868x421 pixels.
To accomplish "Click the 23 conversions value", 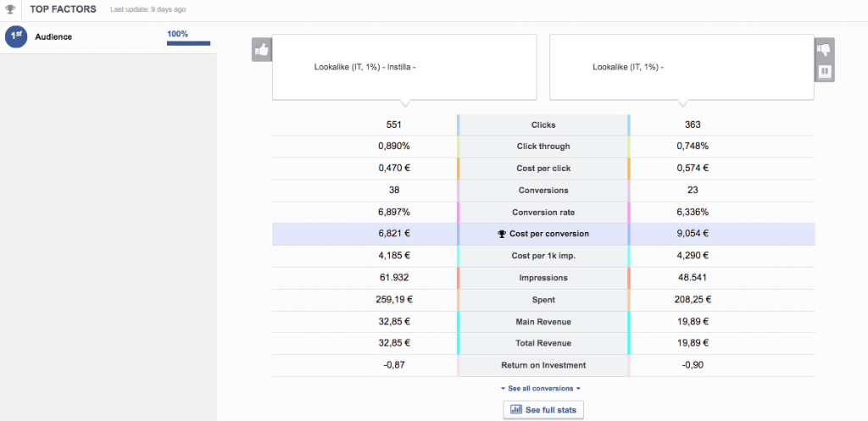I will click(692, 191).
